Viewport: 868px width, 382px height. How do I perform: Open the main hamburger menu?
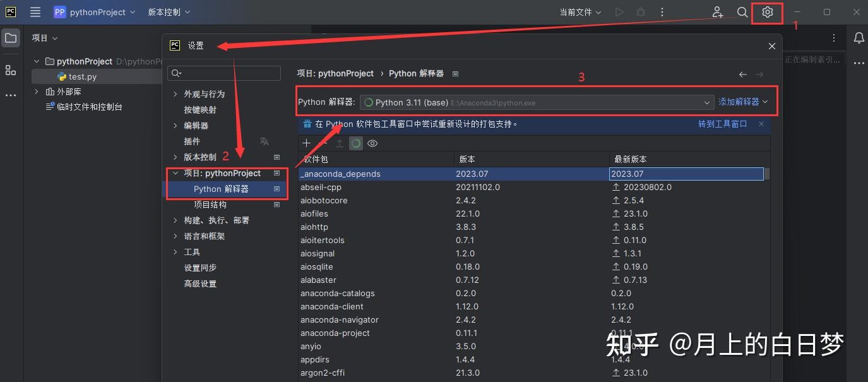(35, 11)
